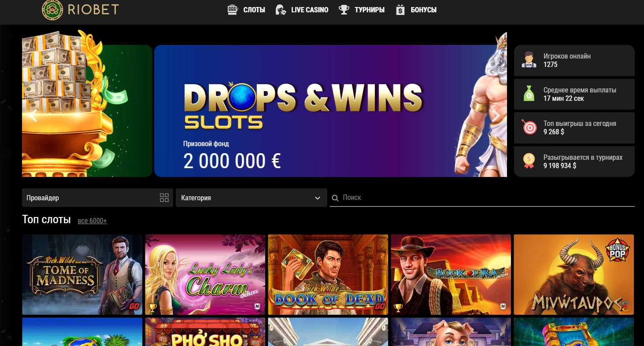Image resolution: width=644 pixels, height=346 pixels.
Task: Expand the Категория dropdown
Action: 252,198
